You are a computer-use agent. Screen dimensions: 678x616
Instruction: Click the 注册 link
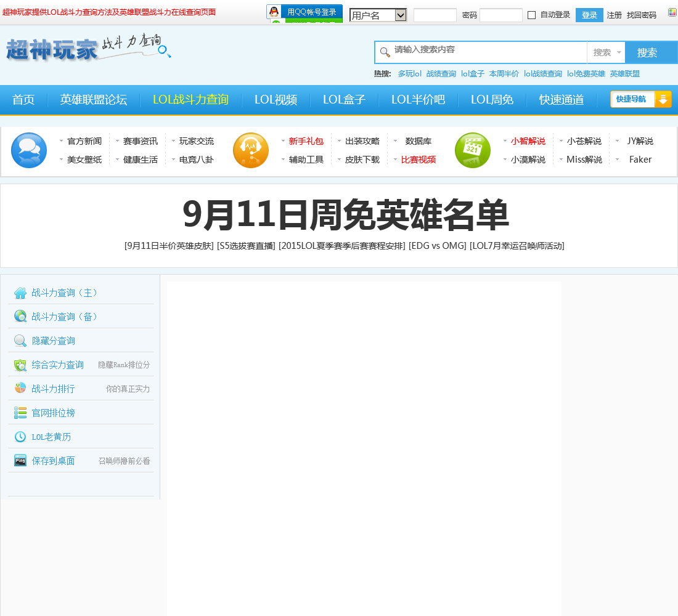coord(614,15)
